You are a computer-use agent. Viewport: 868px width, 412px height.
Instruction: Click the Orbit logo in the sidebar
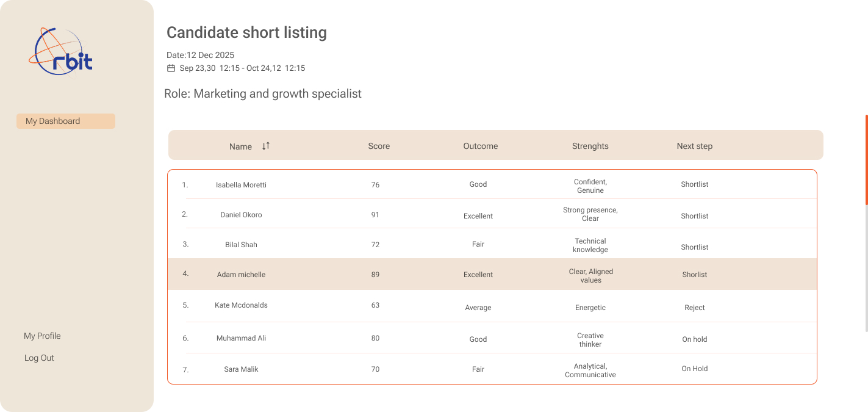click(61, 51)
